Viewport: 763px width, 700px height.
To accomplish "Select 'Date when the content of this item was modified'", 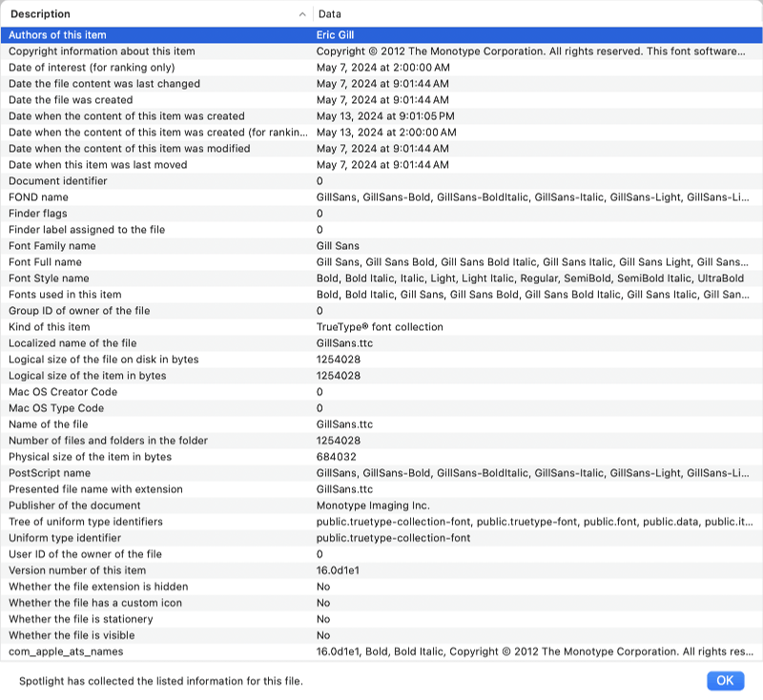I will point(381,149).
